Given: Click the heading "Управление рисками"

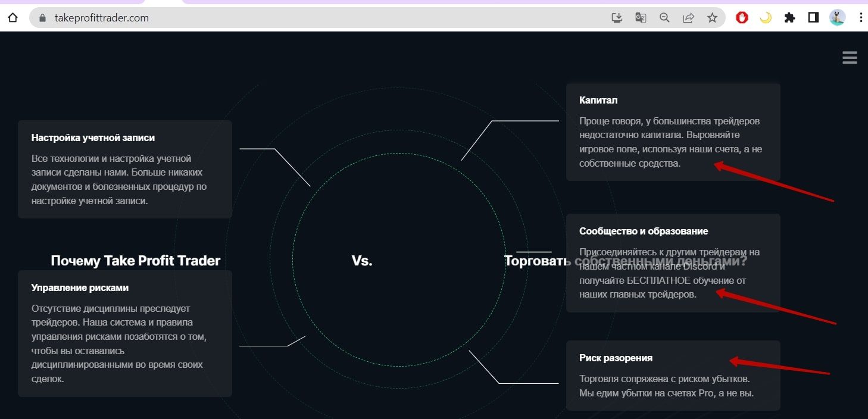Looking at the screenshot, I should coord(80,287).
